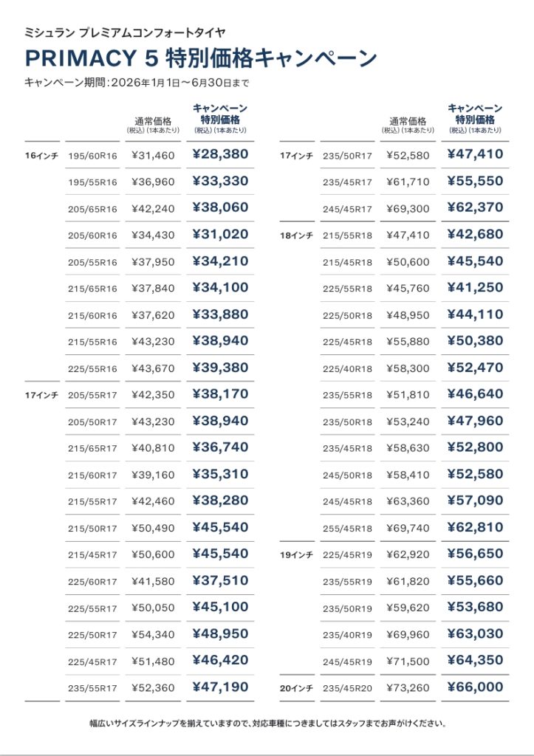
Task: Select the 205/65R16 size entry
Action: (92, 209)
